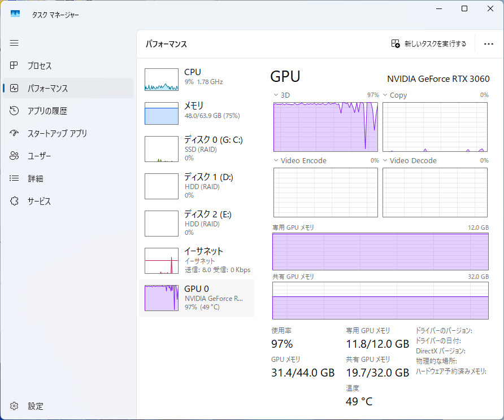504x420 pixels.
Task: Select the メモリ usage thumbnail
Action: tap(162, 113)
